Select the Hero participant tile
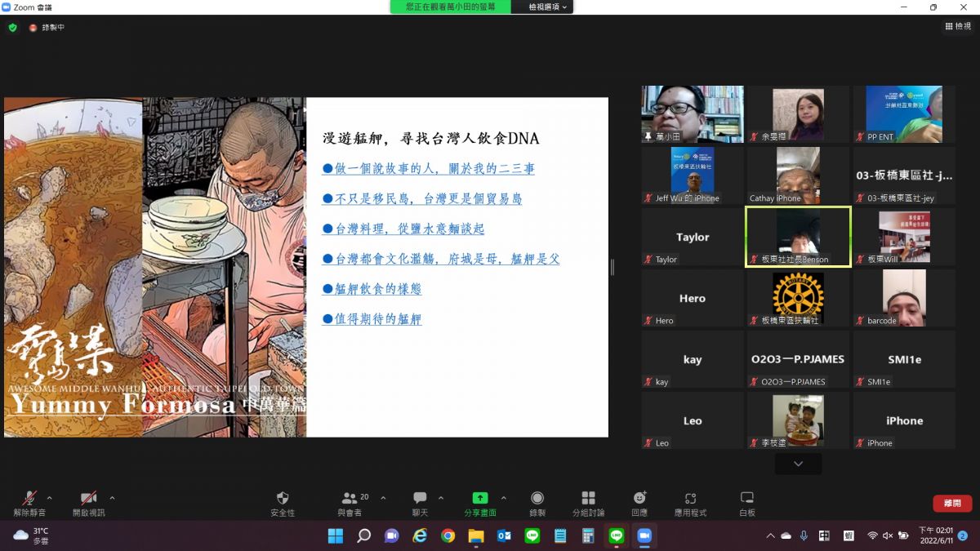This screenshot has height=551, width=980. (x=693, y=298)
